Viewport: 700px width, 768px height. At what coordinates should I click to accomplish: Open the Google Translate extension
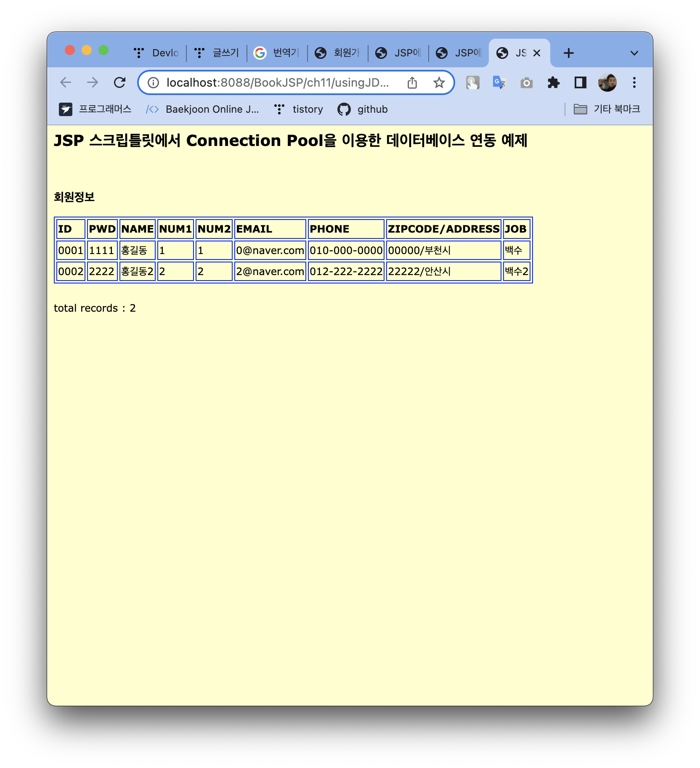tap(499, 82)
